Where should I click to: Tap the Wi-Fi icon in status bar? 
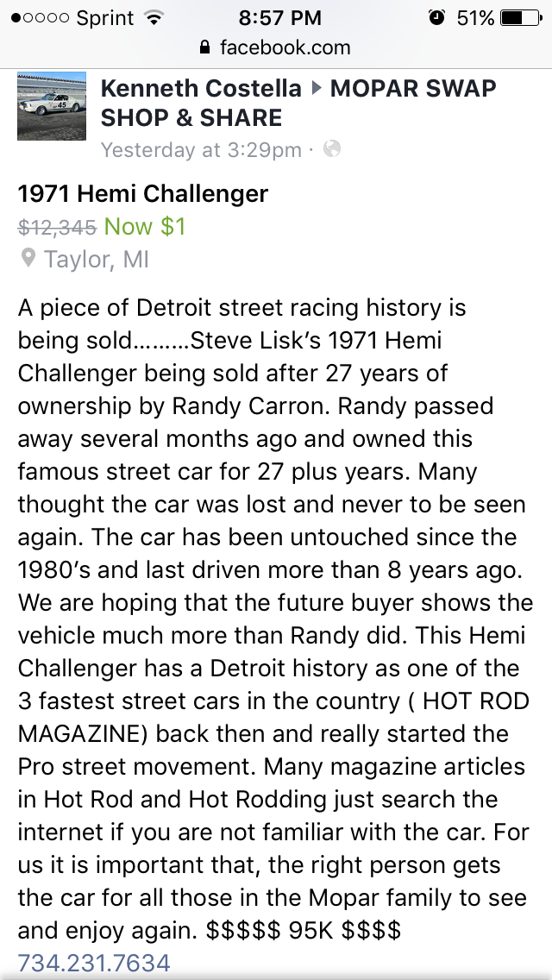tap(154, 18)
